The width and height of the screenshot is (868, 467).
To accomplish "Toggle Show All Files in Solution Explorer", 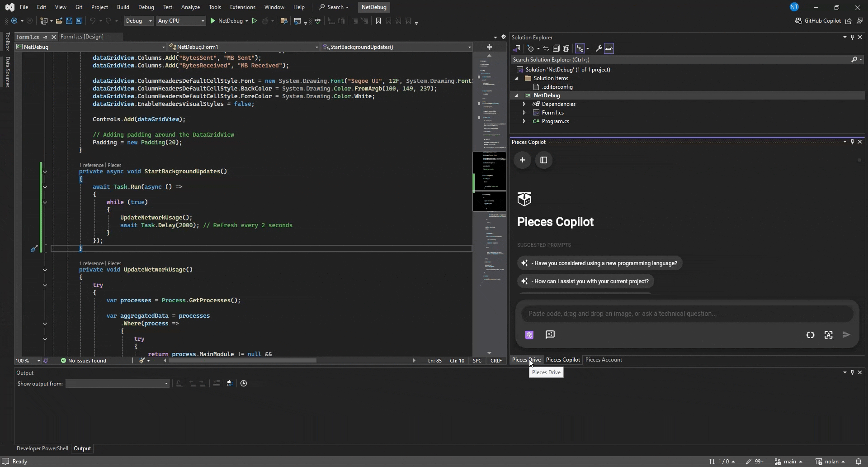I will coord(566,48).
